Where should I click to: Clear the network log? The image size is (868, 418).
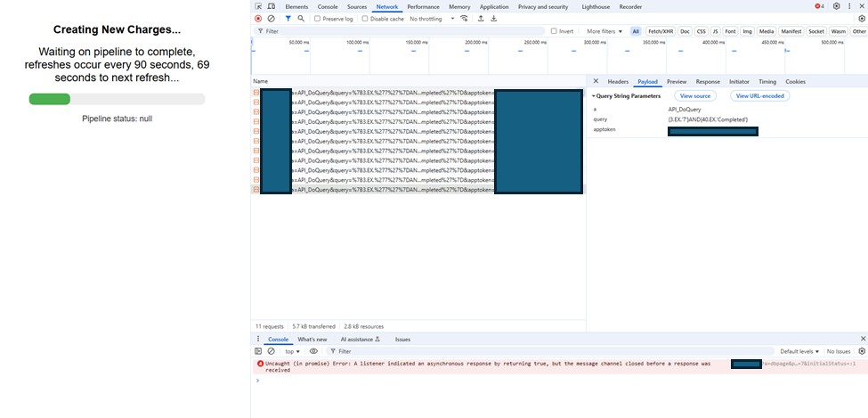pyautogui.click(x=271, y=18)
